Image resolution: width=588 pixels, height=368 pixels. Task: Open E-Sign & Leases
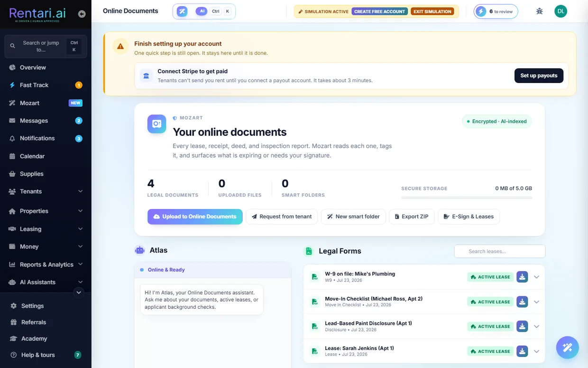coord(469,217)
